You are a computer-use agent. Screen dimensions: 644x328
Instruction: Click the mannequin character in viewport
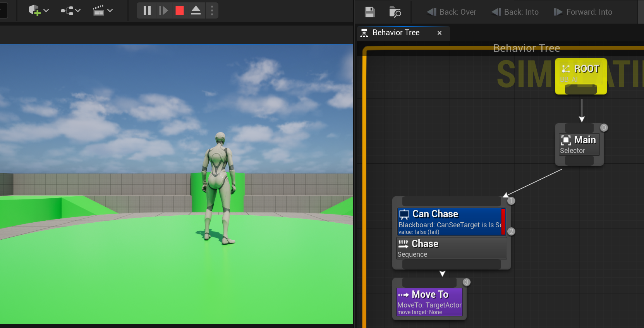(219, 187)
